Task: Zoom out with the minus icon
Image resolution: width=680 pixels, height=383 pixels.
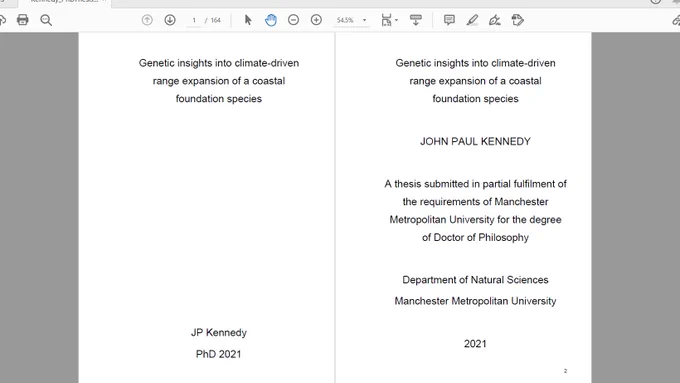Action: click(x=294, y=20)
